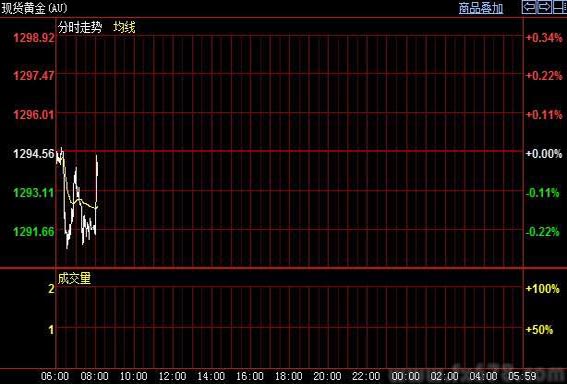This screenshot has height=384, width=567.
Task: Click the 1291.66 green price label
Action: (34, 231)
